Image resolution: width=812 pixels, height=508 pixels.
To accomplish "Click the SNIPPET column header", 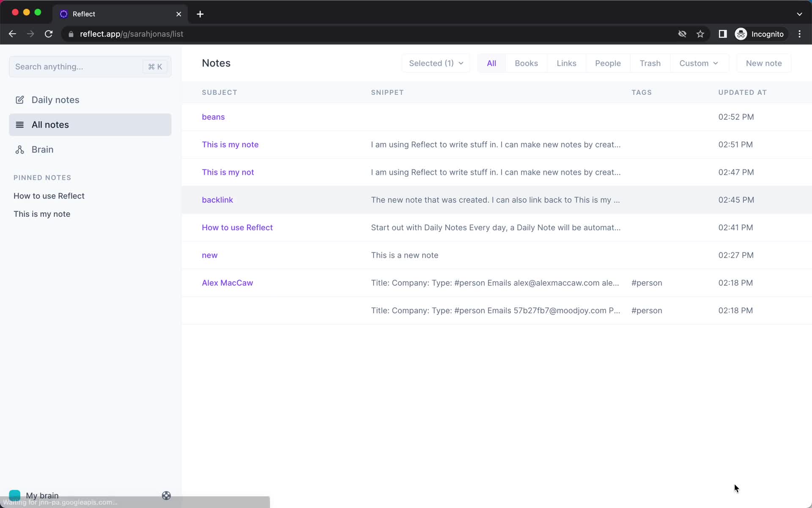I will click(387, 92).
